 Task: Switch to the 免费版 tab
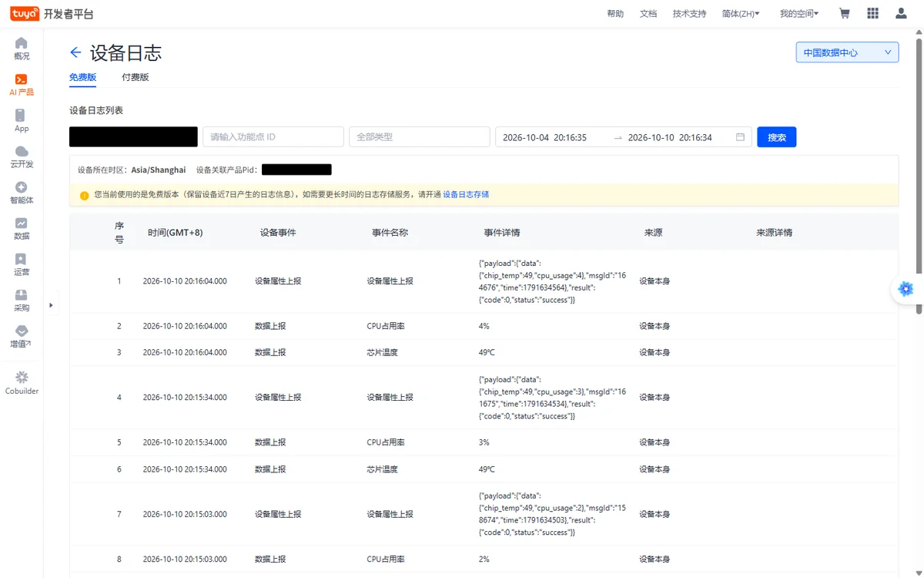(x=82, y=77)
